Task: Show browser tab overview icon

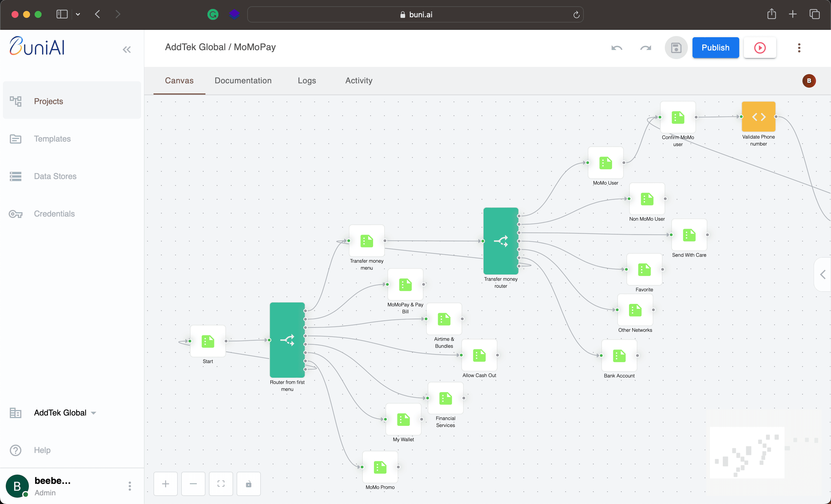Action: (x=814, y=14)
